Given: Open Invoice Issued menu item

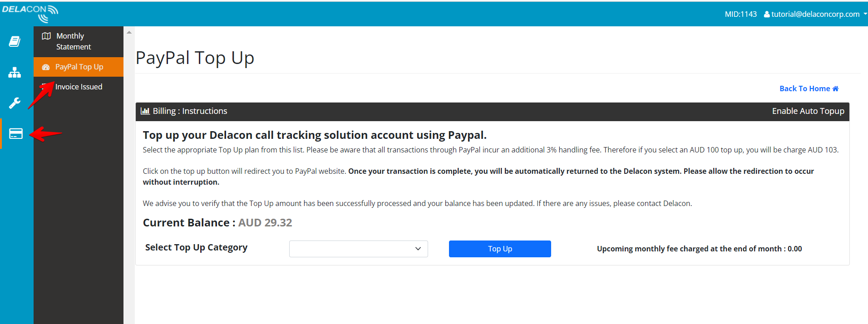Looking at the screenshot, I should (78, 87).
